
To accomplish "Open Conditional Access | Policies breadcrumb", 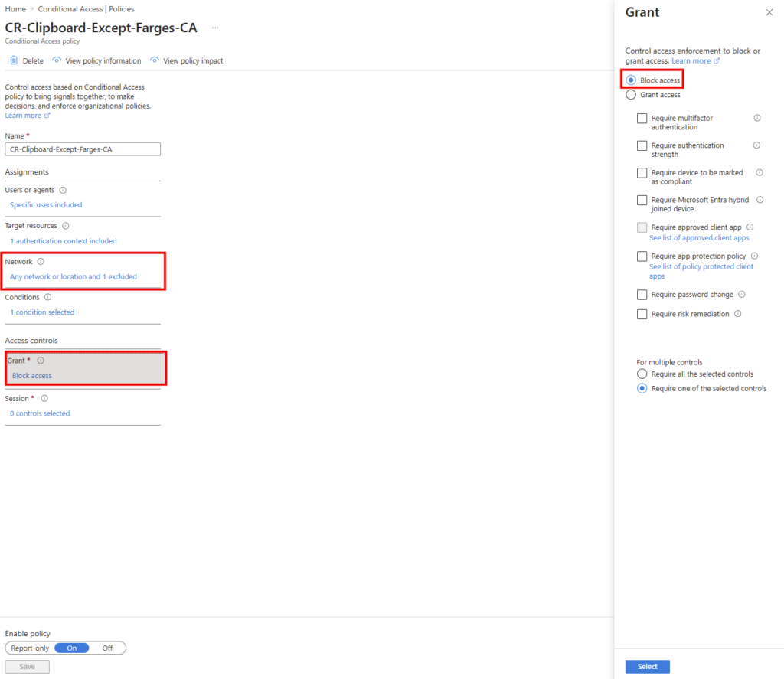I will tap(86, 9).
